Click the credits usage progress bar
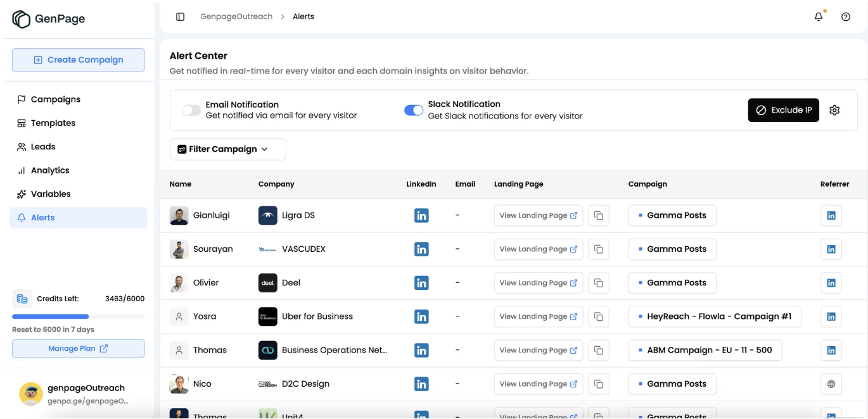Viewport: 868px width, 419px height. (79, 316)
